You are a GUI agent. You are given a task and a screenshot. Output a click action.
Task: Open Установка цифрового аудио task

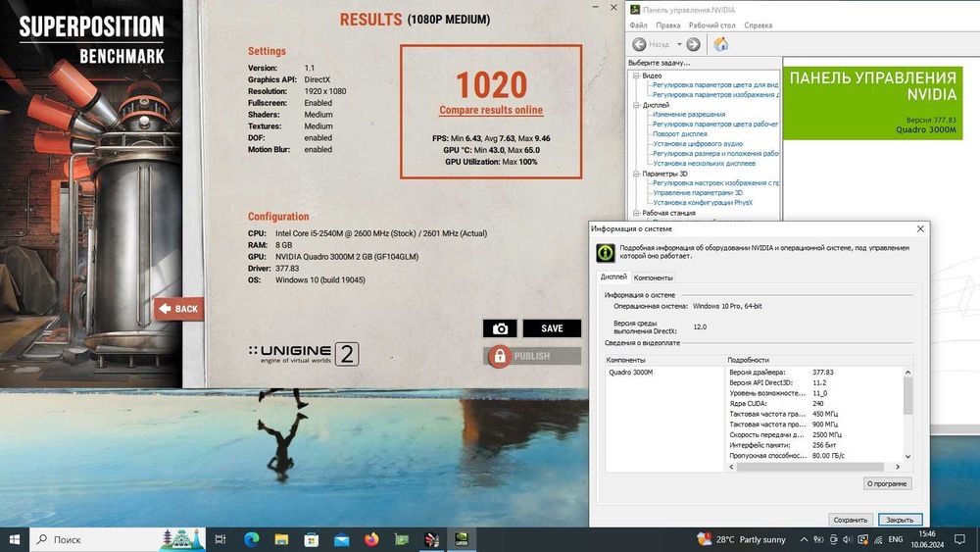click(x=698, y=144)
